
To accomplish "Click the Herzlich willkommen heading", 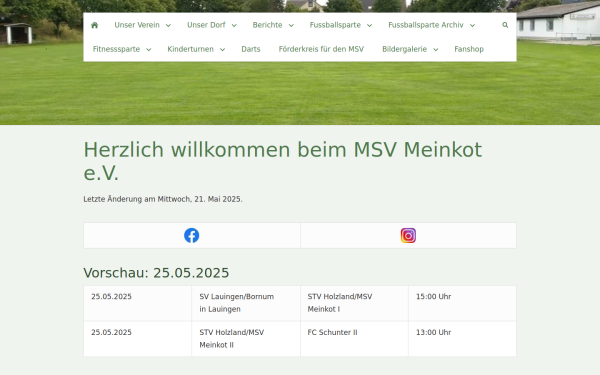I will point(283,161).
